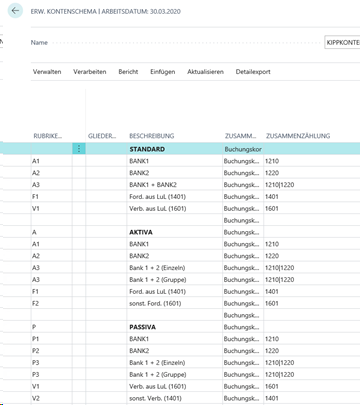Image resolution: width=360 pixels, height=405 pixels.
Task: Sort by the RUBRIKE... column header
Action: [x=48, y=136]
